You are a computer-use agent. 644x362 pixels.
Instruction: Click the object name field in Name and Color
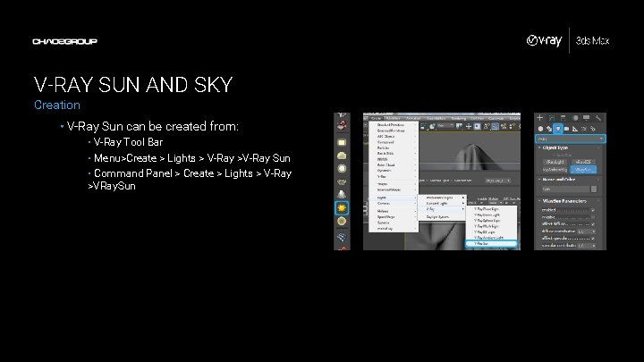pyautogui.click(x=565, y=189)
